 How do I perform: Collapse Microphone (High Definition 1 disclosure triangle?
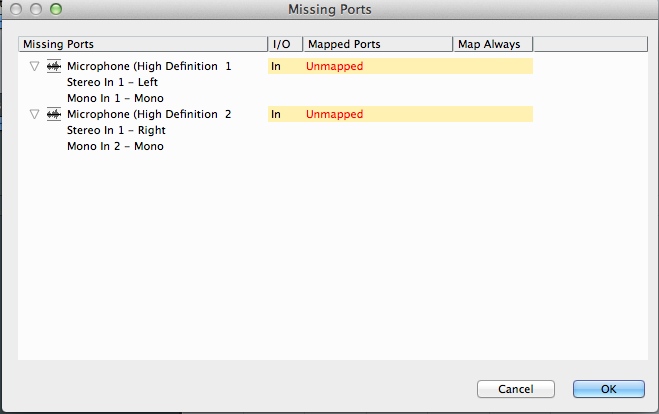click(34, 66)
